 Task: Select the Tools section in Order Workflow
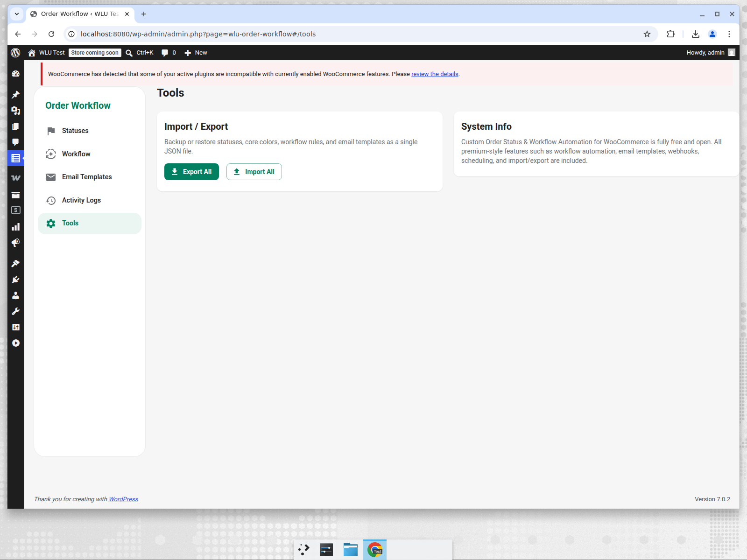tap(90, 224)
